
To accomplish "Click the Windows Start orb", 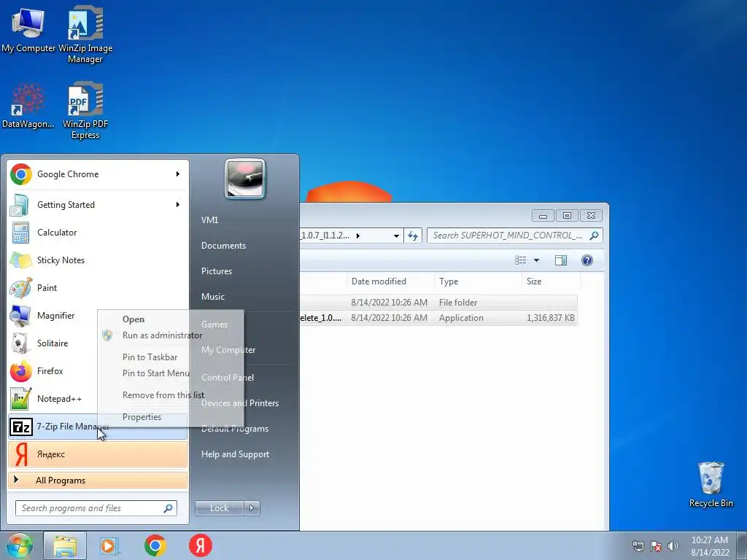I will (20, 545).
